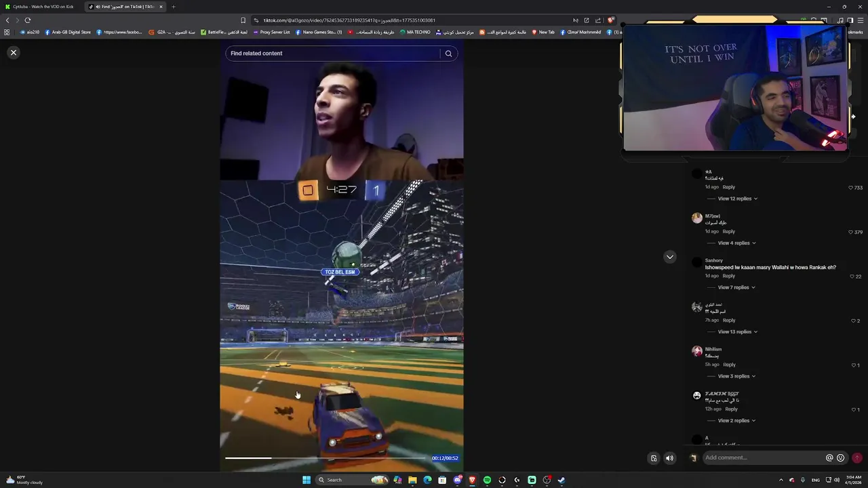Viewport: 868px width, 488px height.
Task: Close the TikTok video viewer
Action: click(13, 52)
